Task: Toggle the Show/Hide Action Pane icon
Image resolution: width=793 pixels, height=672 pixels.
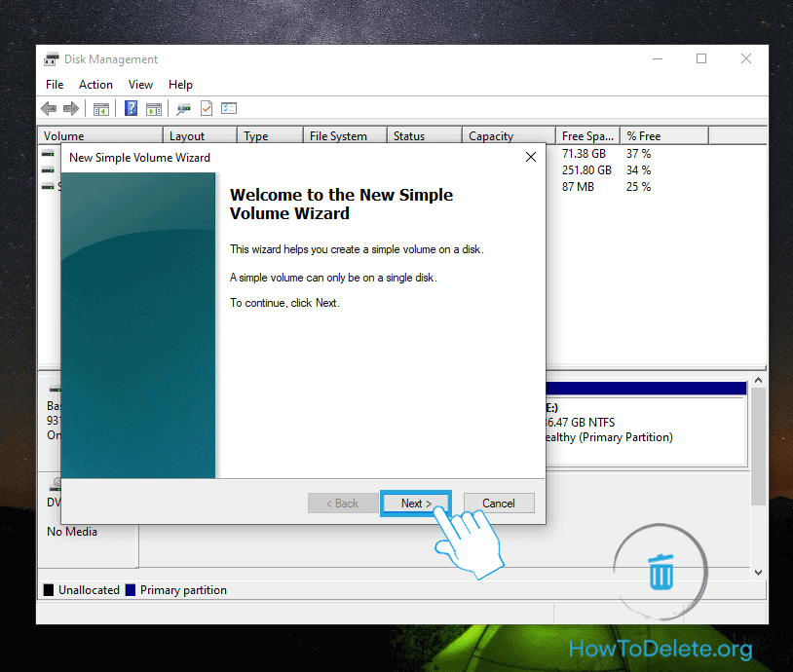Action: tap(153, 108)
